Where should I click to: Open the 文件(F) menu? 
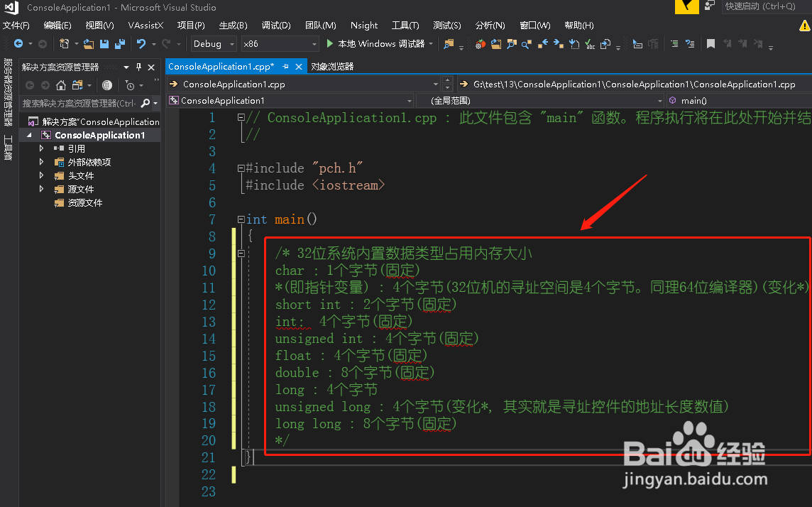coord(16,26)
